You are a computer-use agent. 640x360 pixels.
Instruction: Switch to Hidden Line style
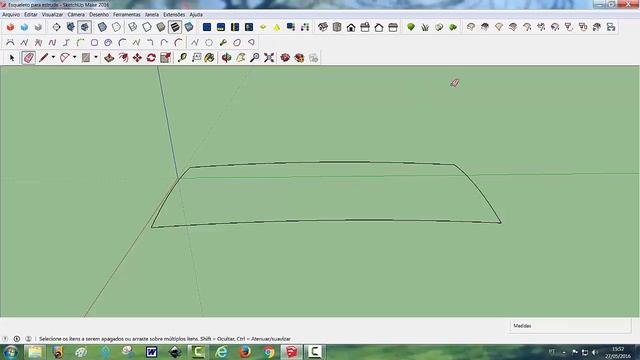[147, 27]
